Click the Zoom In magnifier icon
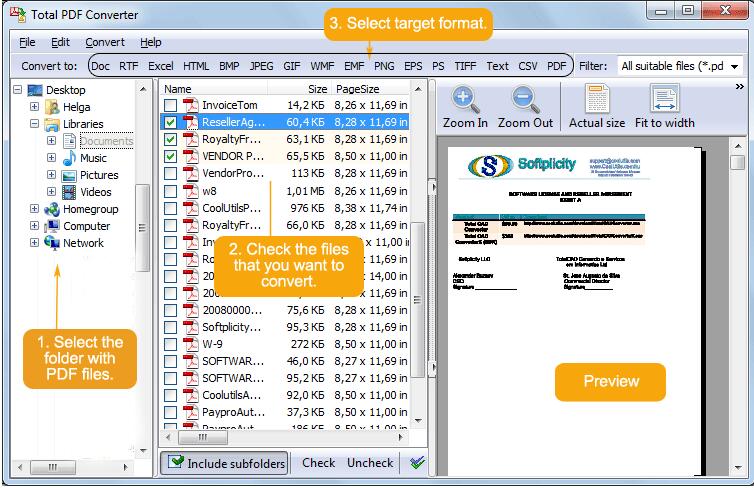The width and height of the screenshot is (754, 488). click(465, 99)
